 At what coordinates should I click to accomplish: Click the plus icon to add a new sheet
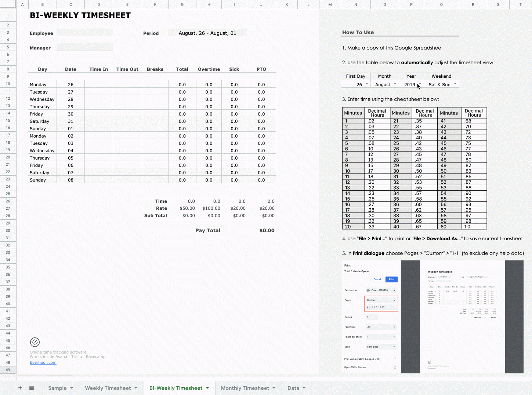click(20, 388)
